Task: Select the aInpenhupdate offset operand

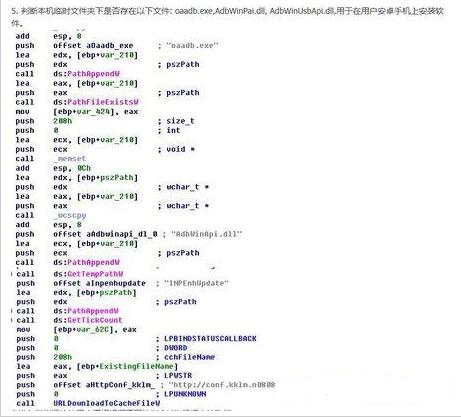Action: click(x=116, y=283)
